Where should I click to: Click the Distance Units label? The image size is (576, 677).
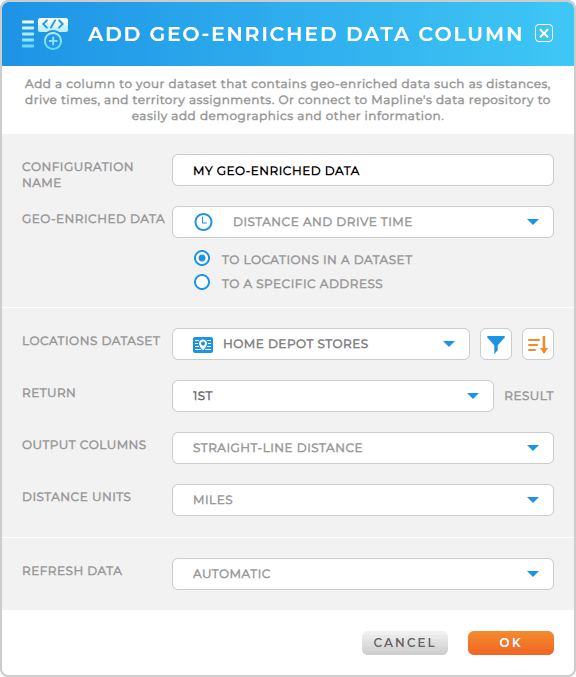tap(76, 497)
